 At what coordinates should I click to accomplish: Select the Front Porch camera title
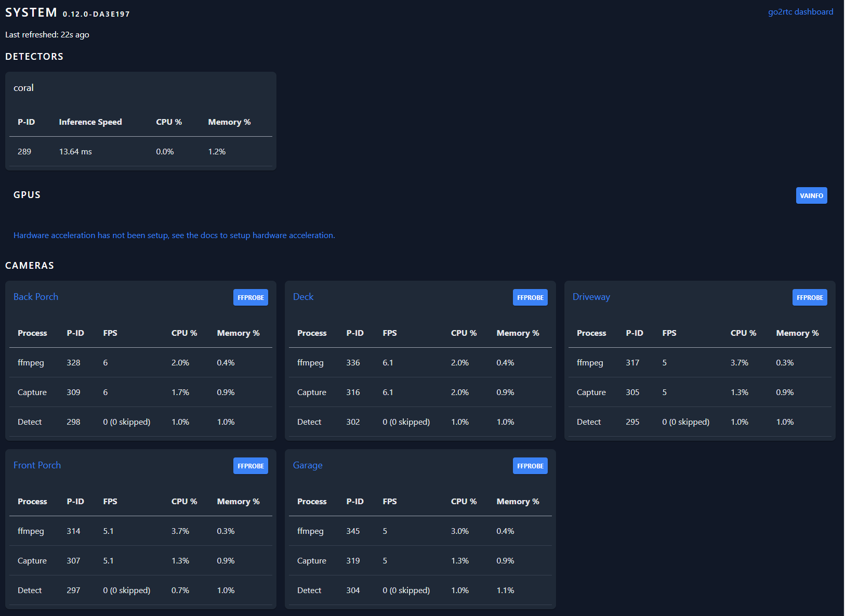click(x=37, y=465)
